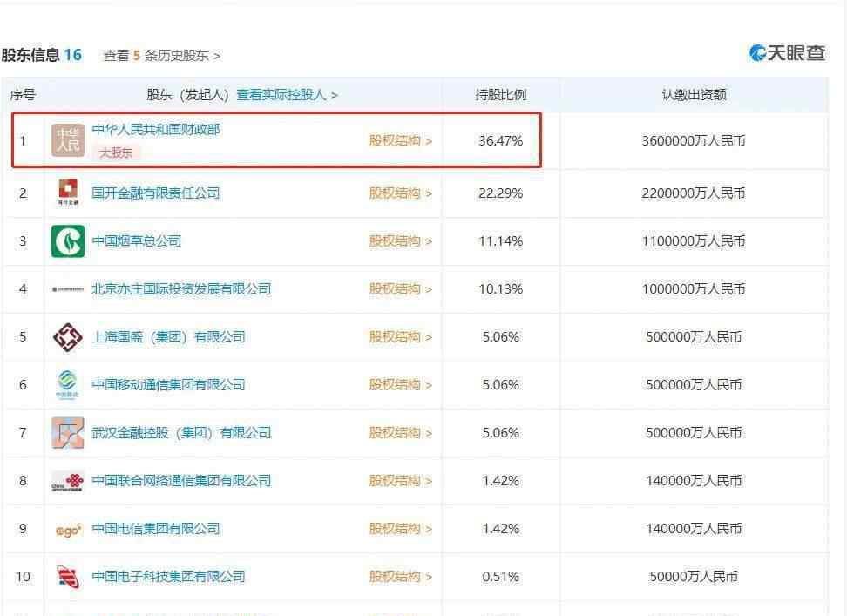Click the 中国联合网络通信 logo
Image resolution: width=847 pixels, height=616 pixels.
67,481
